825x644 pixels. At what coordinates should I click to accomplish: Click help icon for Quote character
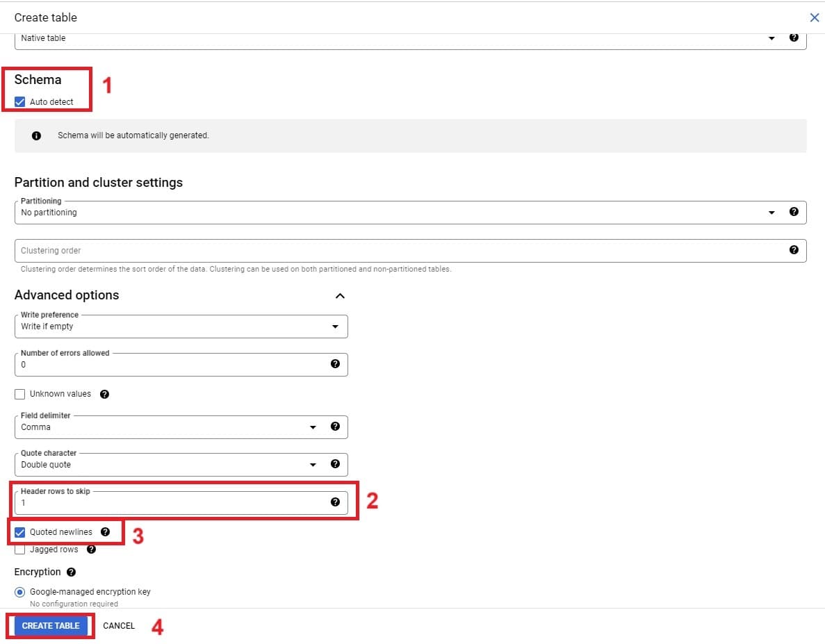point(335,464)
